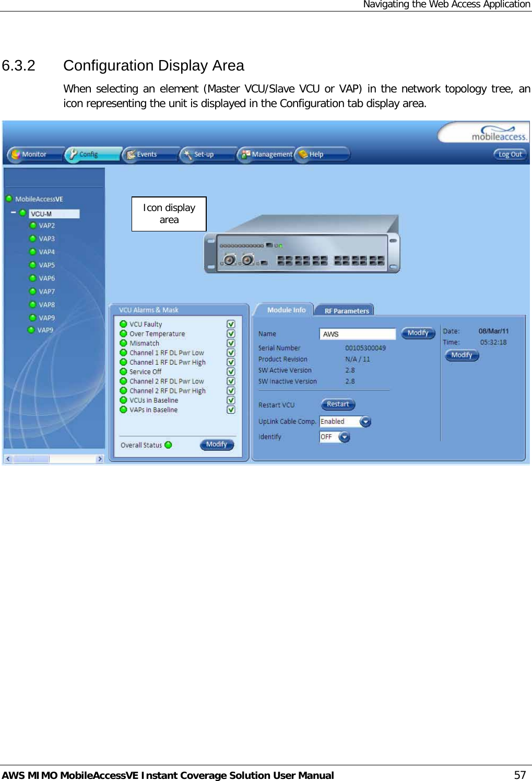
Task: Click the Monitor tab pie-chart icon
Action: pos(16,154)
